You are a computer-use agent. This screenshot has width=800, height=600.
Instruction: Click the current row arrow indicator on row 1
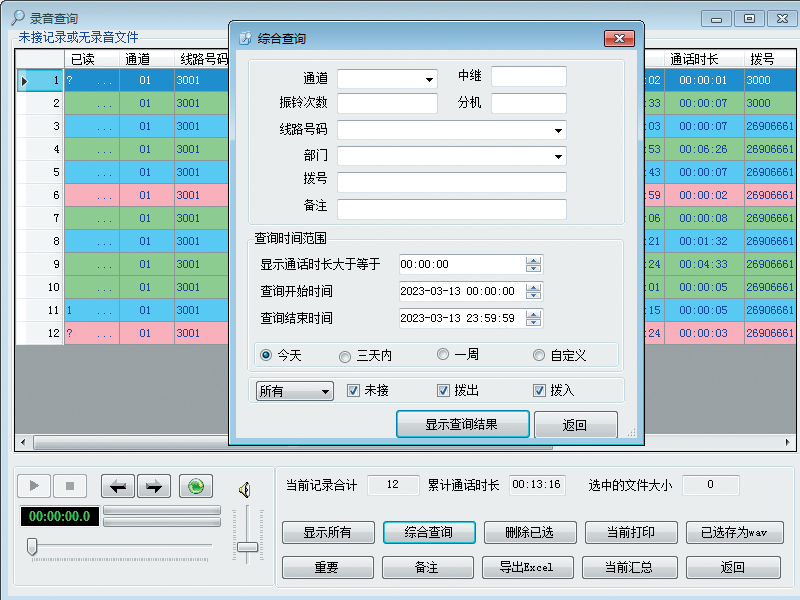24,81
